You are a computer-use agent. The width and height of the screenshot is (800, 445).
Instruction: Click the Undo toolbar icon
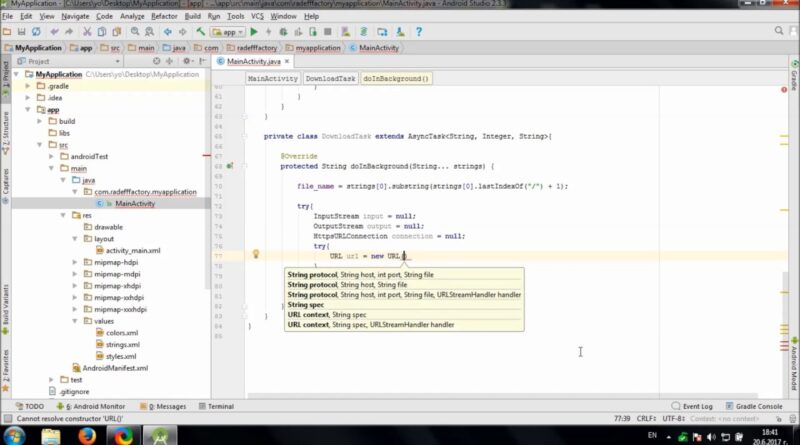pos(54,32)
